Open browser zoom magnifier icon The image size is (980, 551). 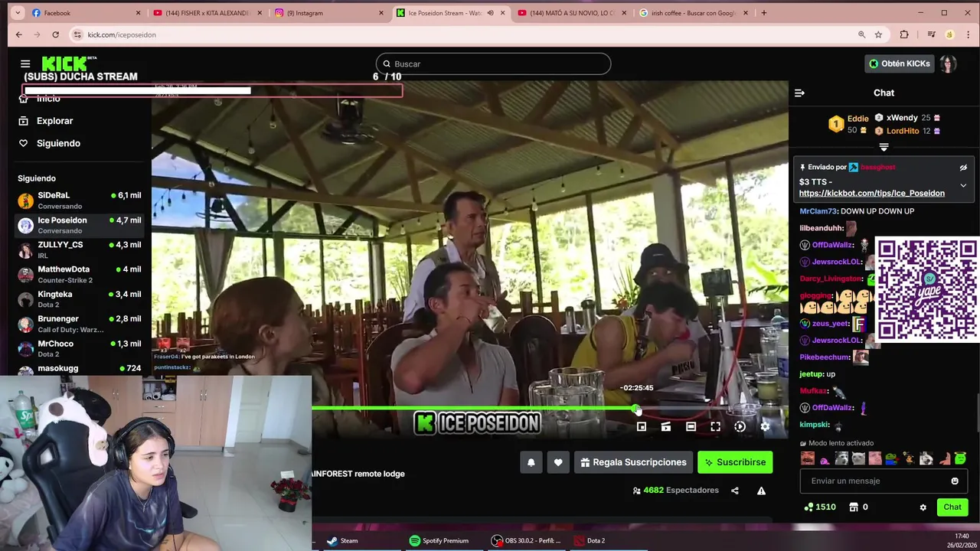[x=862, y=34]
